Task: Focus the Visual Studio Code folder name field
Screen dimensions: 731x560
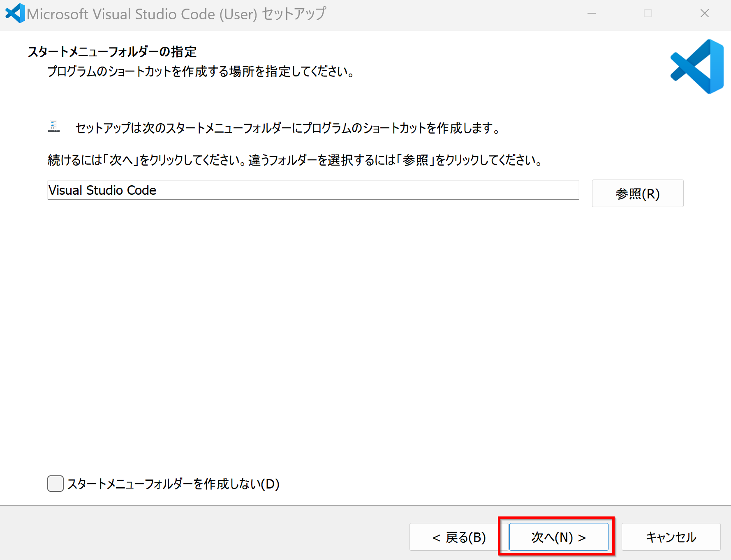Action: [x=313, y=190]
